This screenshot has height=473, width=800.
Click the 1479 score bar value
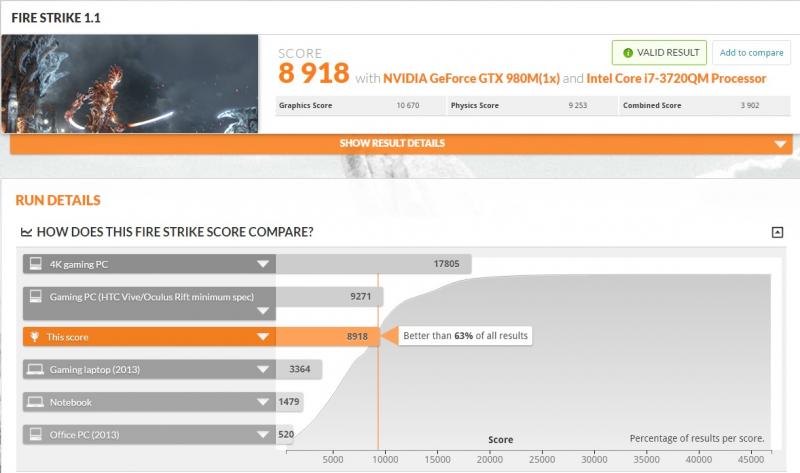point(289,402)
